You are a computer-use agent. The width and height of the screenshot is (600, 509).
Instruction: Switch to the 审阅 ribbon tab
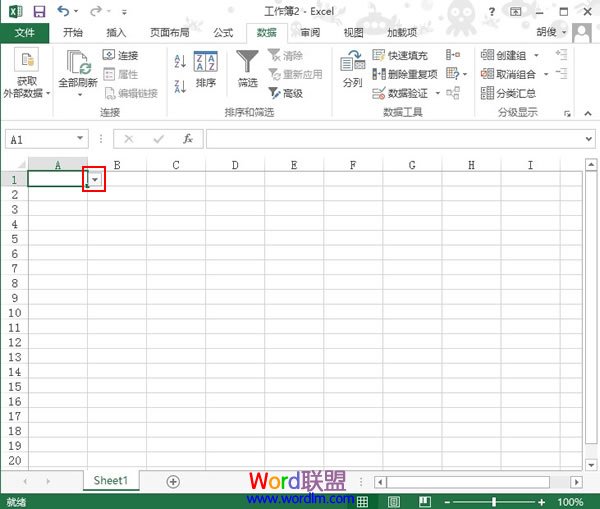(310, 33)
